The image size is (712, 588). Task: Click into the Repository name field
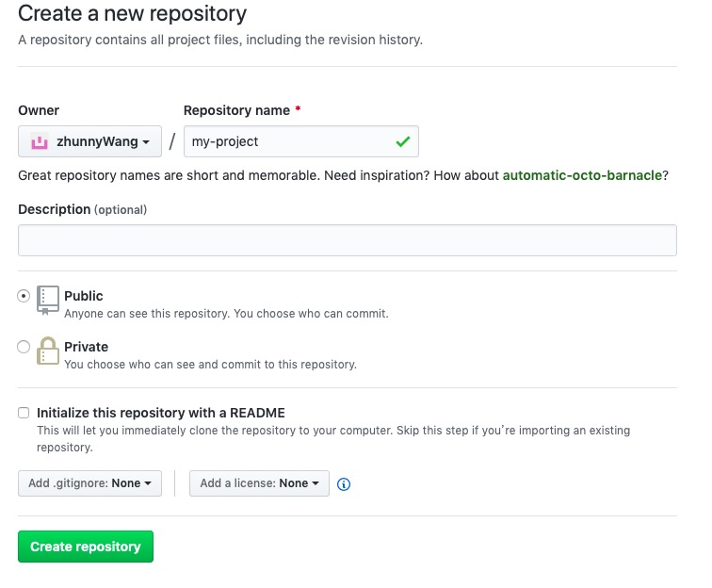pos(288,141)
